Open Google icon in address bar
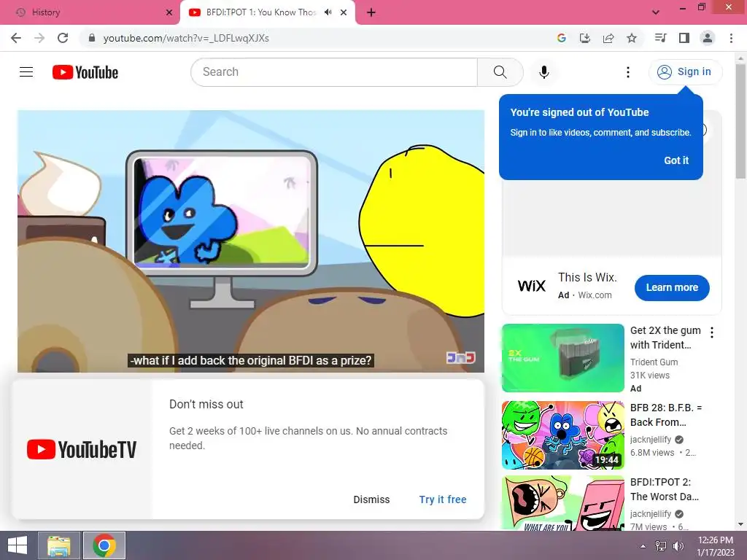 [x=562, y=38]
